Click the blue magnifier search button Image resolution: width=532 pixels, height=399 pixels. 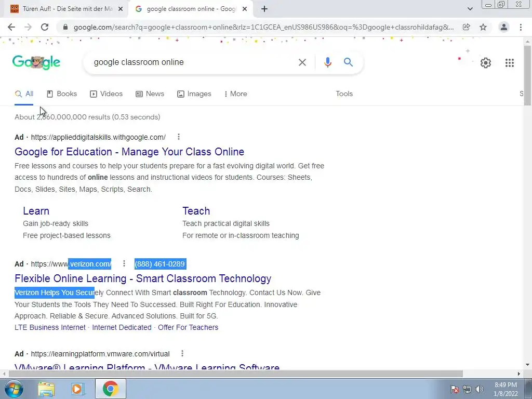tap(348, 62)
